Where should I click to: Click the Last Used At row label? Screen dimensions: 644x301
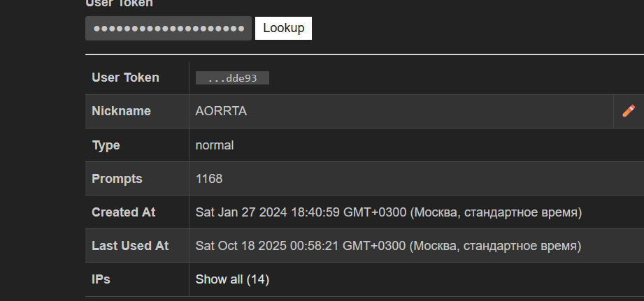(x=130, y=246)
